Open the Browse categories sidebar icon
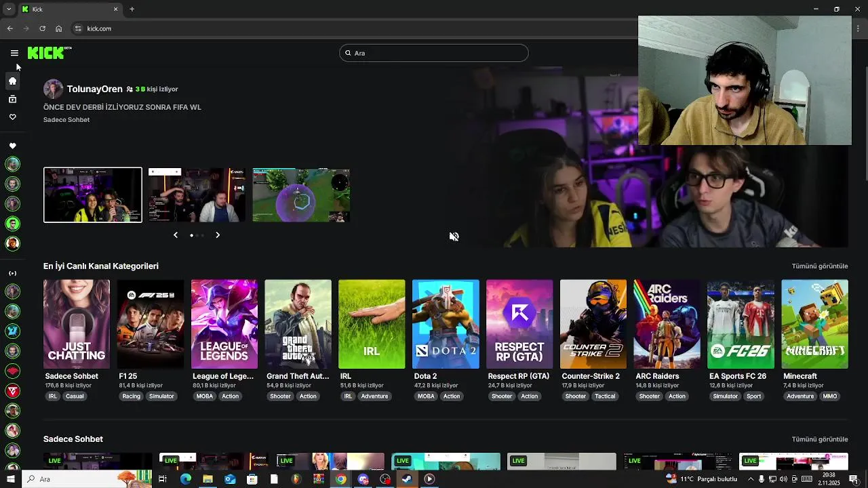Screen dimensions: 868x488 tap(12, 100)
